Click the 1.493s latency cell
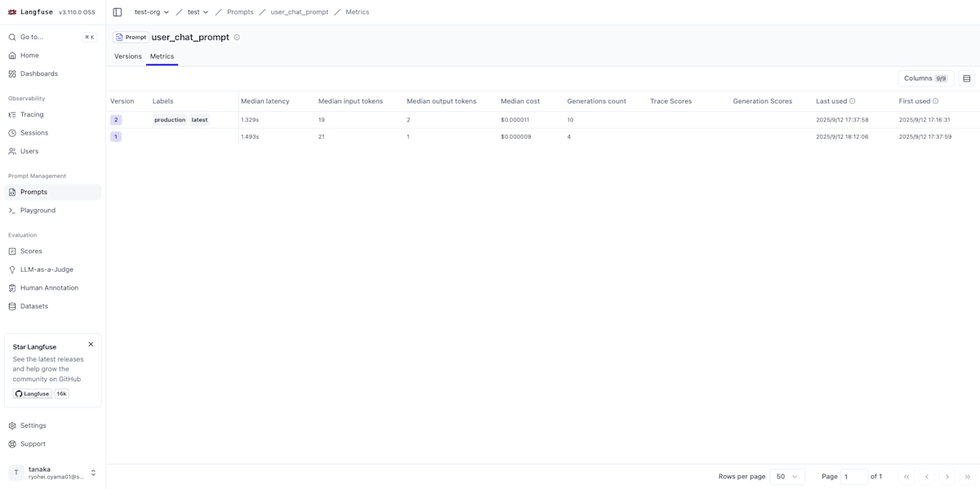 250,136
